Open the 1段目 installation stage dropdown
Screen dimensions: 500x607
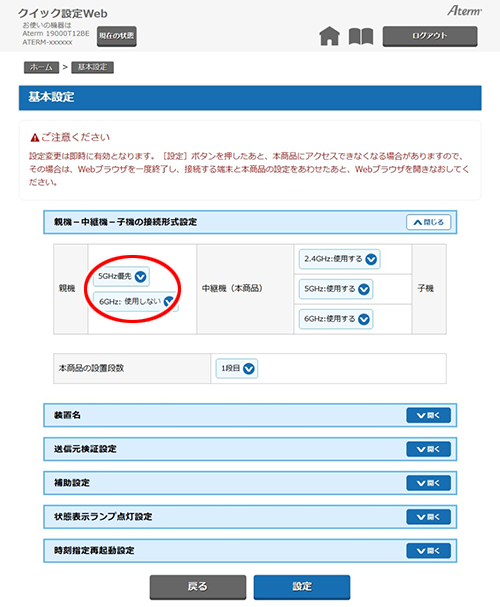[237, 369]
